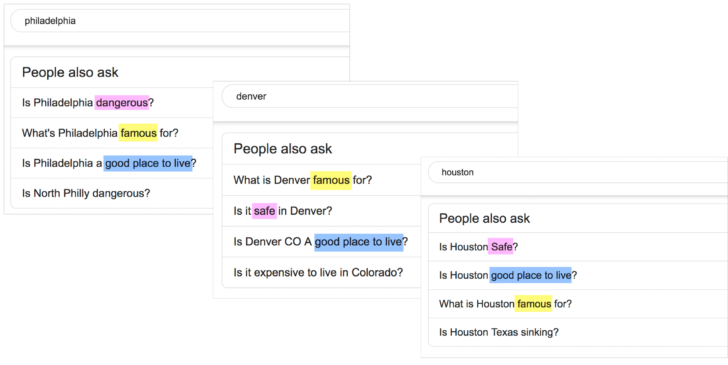This screenshot has width=728, height=365.
Task: Expand 'What is Houston famous for?' question
Action: click(578, 304)
